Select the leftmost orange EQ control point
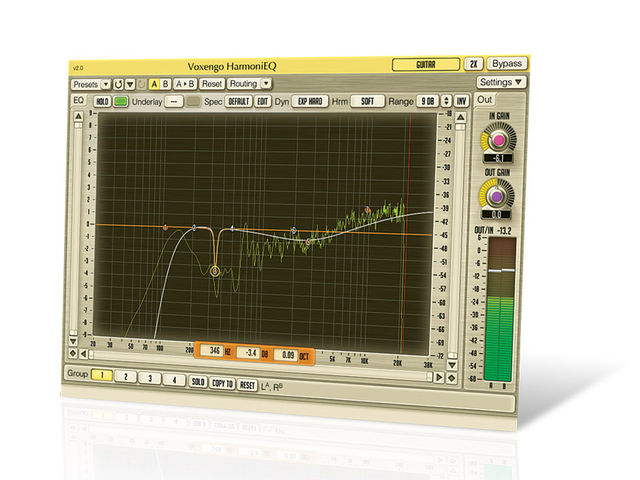Screen dimensions: 640x480 [x=165, y=228]
